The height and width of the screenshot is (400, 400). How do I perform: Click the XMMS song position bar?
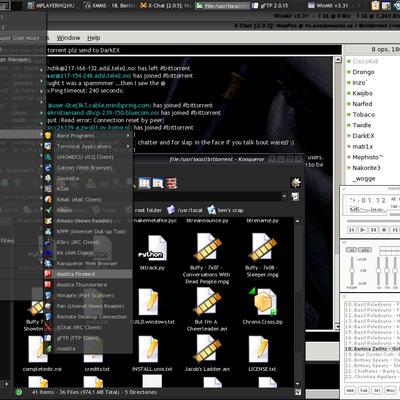coord(373,221)
